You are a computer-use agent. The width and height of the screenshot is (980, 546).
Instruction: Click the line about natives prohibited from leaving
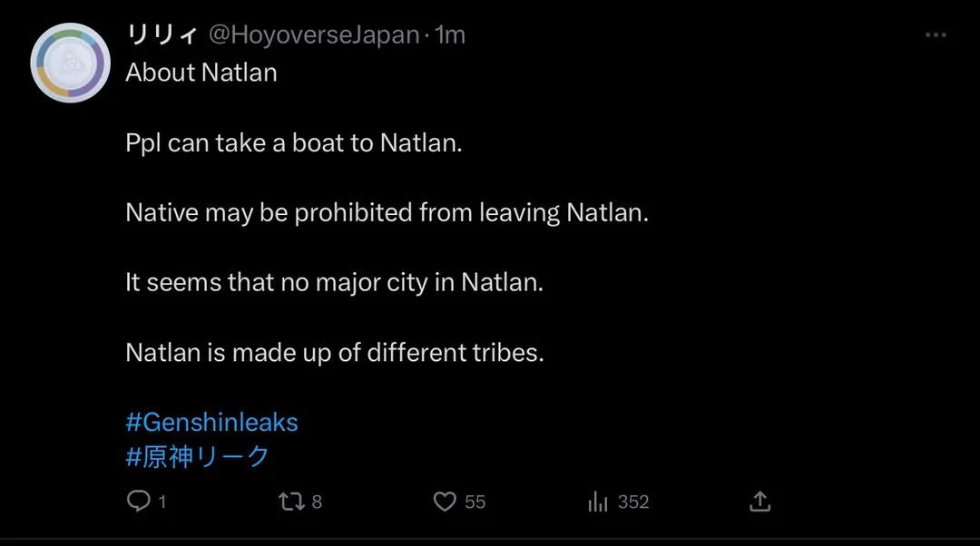(x=387, y=213)
